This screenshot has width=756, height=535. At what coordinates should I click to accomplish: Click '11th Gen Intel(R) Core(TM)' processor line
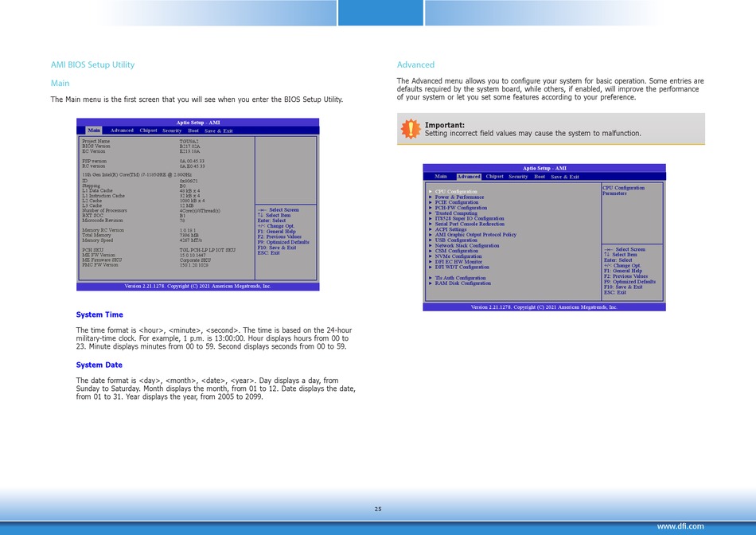click(x=136, y=174)
